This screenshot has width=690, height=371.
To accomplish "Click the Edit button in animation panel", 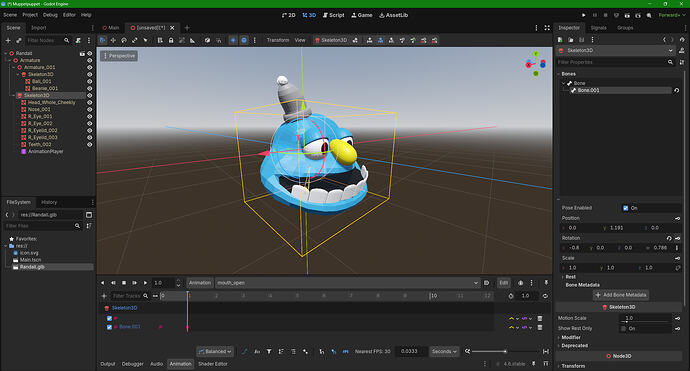I will [x=504, y=283].
